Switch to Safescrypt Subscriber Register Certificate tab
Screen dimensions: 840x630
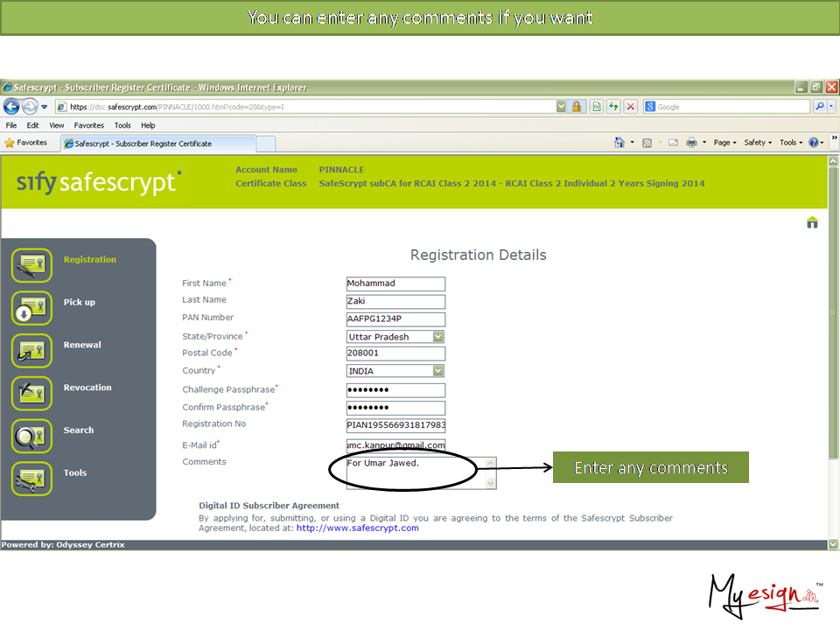point(143,143)
